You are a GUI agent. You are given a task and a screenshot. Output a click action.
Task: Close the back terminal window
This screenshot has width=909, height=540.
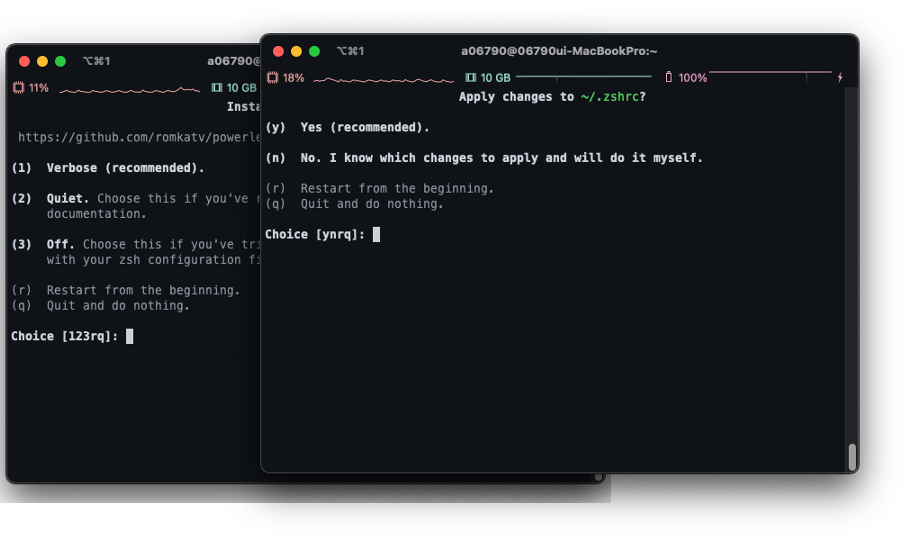click(24, 61)
